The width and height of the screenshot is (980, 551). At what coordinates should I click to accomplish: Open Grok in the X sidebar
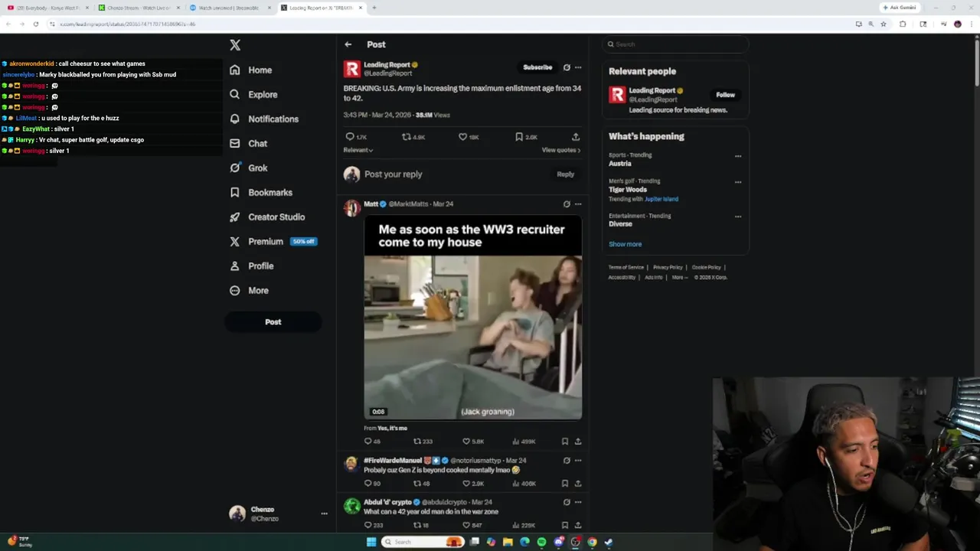click(x=248, y=168)
